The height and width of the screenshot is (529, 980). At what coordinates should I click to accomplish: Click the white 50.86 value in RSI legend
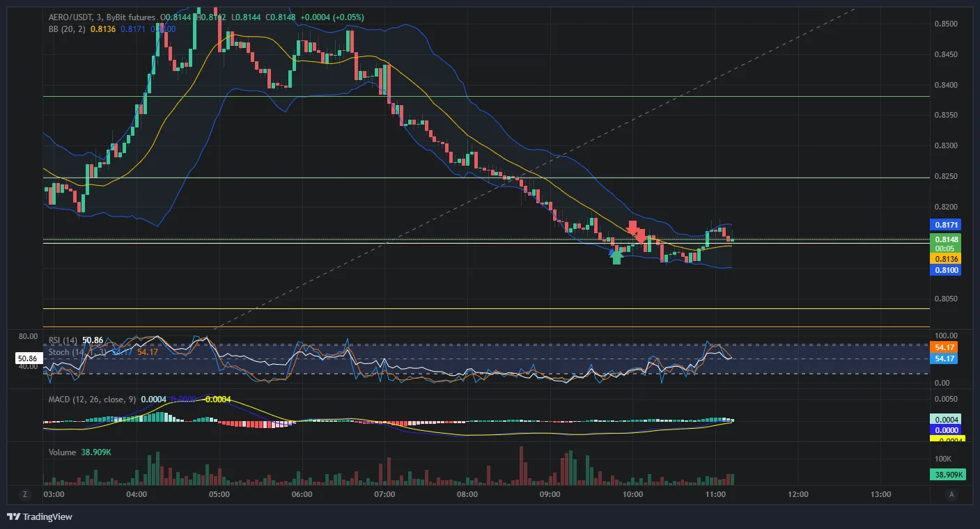(93, 340)
